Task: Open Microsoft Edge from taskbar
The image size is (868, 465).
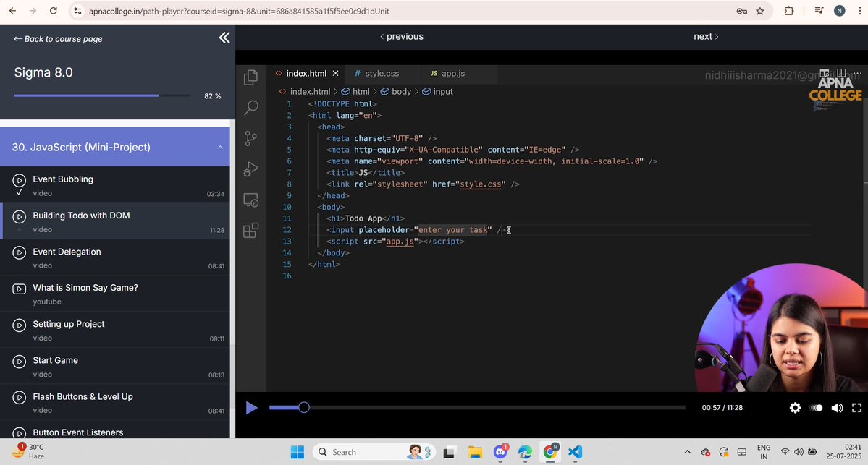Action: coord(525,452)
